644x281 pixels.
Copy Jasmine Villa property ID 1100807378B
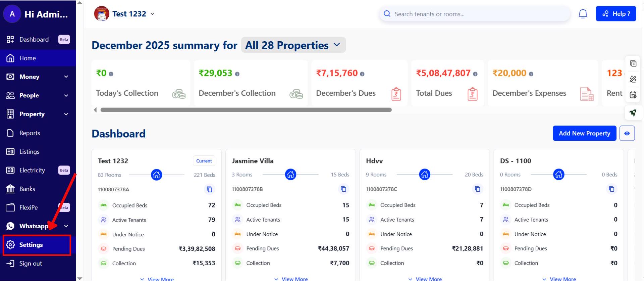[x=343, y=189]
